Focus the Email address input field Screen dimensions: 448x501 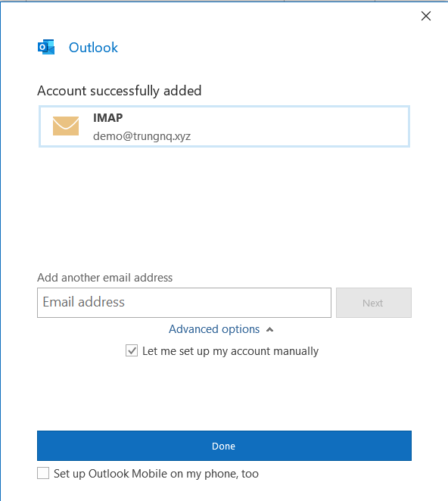point(184,303)
